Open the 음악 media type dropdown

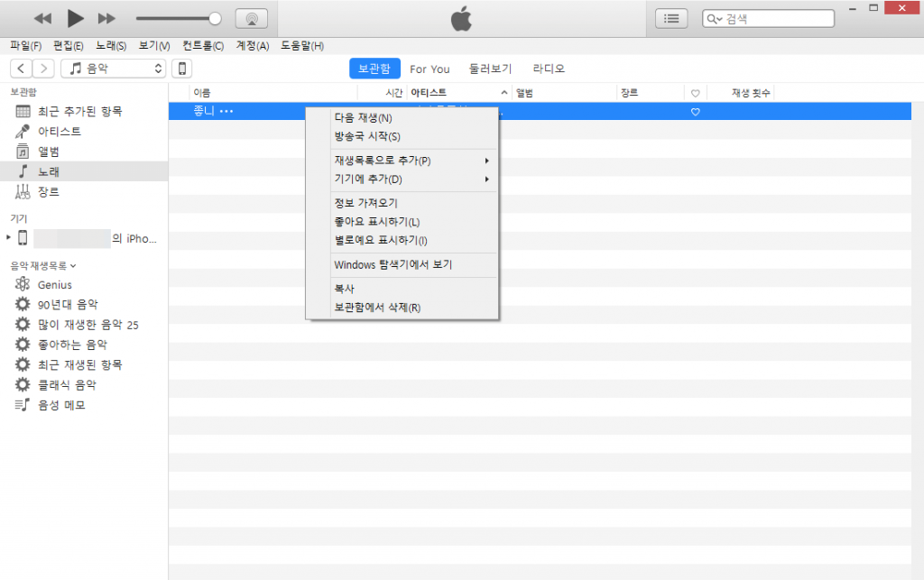[x=114, y=69]
